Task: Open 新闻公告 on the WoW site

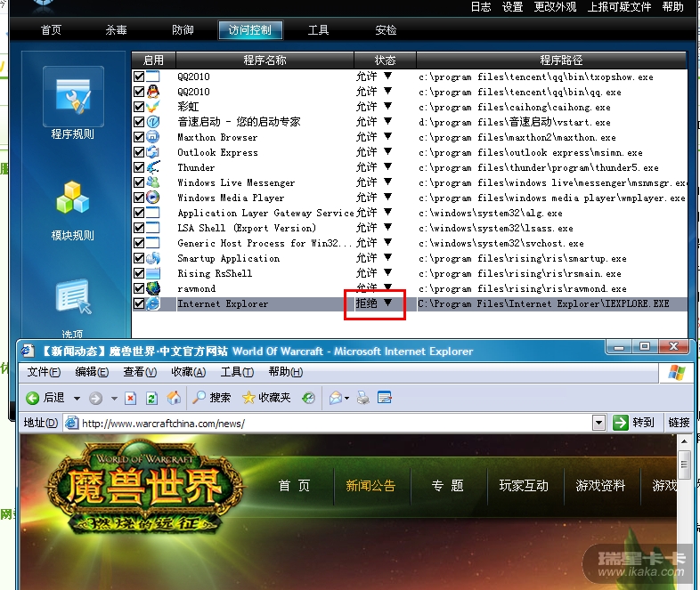Action: tap(370, 485)
